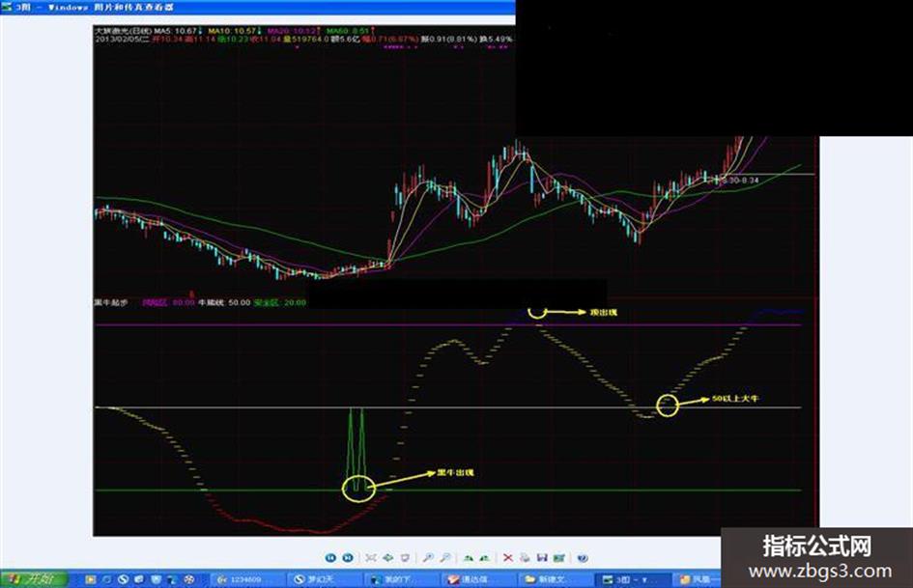
Task: Click the Best Fit icon
Action: [x=371, y=558]
